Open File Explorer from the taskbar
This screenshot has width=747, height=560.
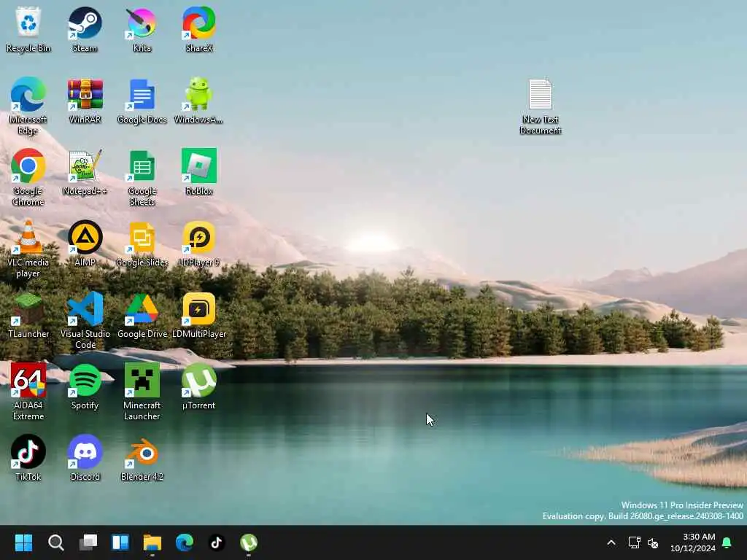152,542
